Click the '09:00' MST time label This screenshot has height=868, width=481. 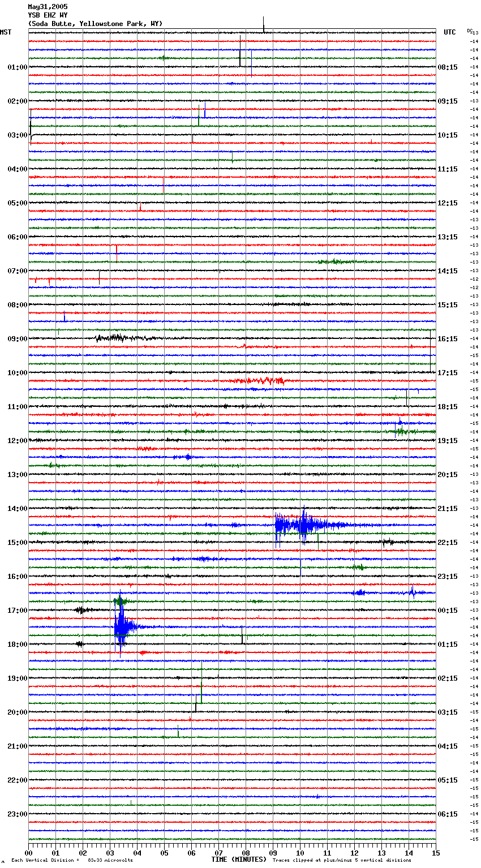click(18, 339)
